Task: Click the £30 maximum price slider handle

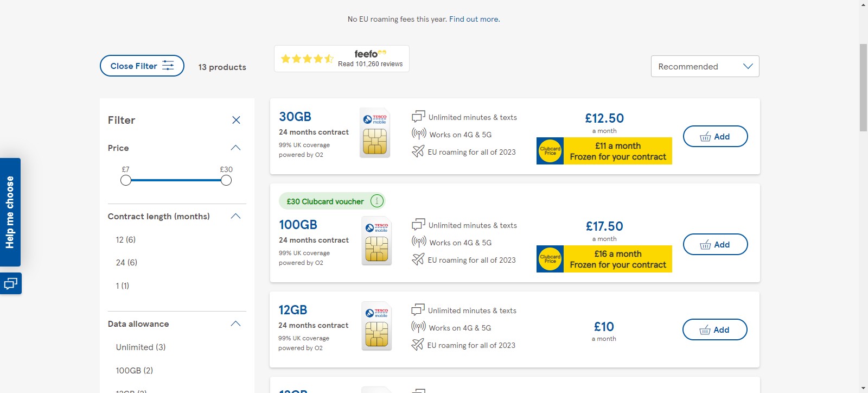Action: 226,180
